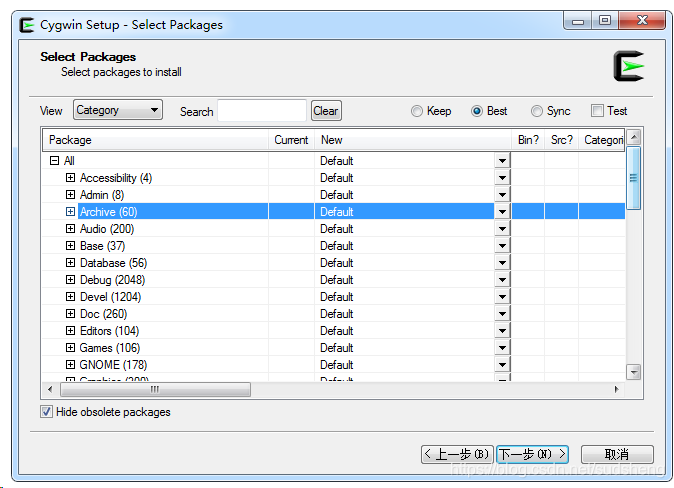The width and height of the screenshot is (674, 488).
Task: Expand the Database (56) category
Action: (70, 263)
